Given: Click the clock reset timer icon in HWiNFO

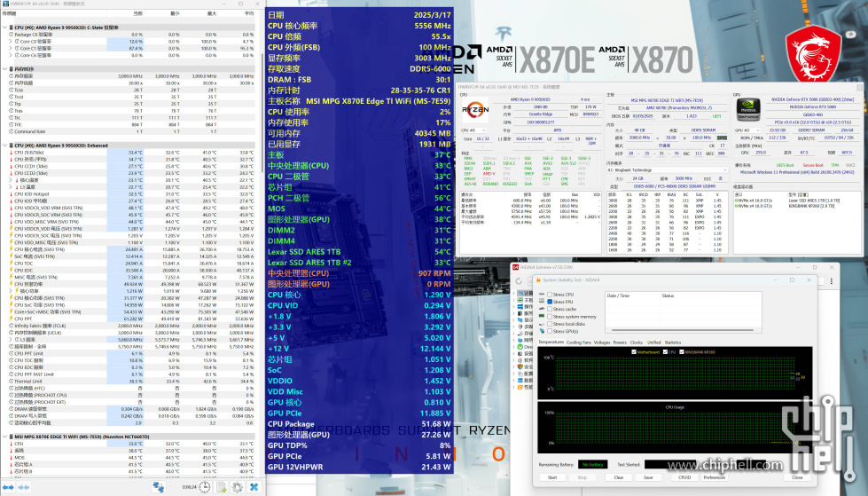Looking at the screenshot, I should [204, 486].
